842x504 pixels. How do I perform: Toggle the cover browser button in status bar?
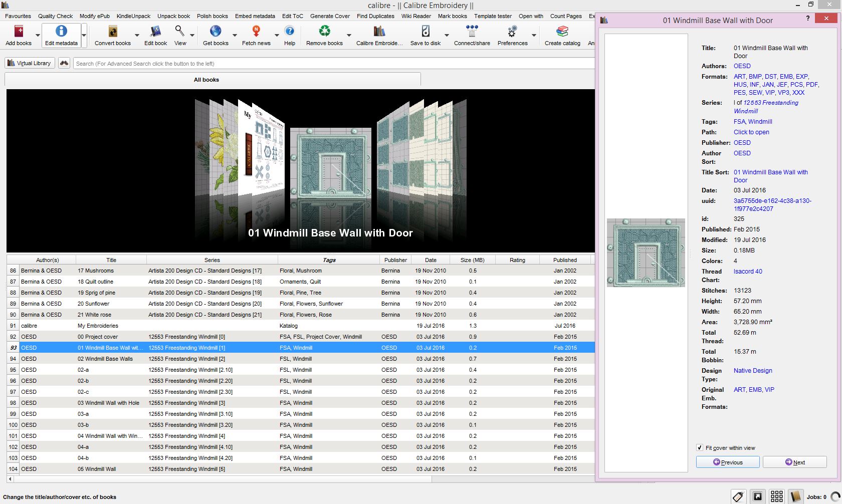pyautogui.click(x=757, y=496)
